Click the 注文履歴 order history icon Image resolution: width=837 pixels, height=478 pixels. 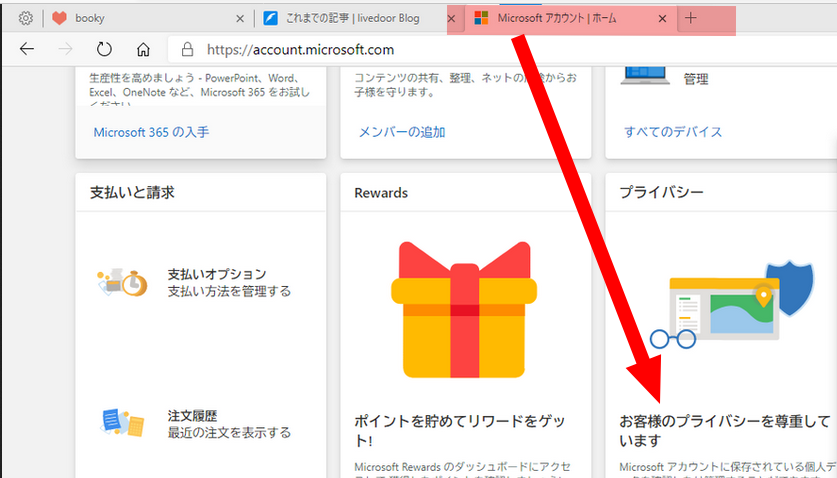tap(122, 423)
